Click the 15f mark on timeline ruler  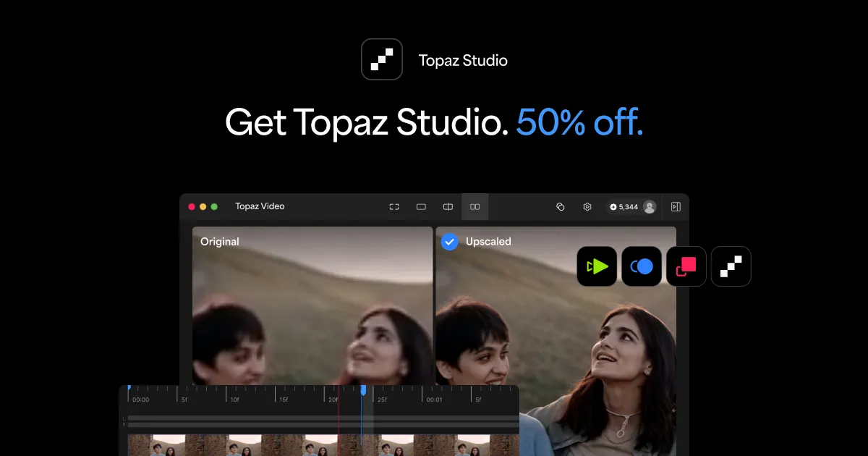[x=284, y=400]
